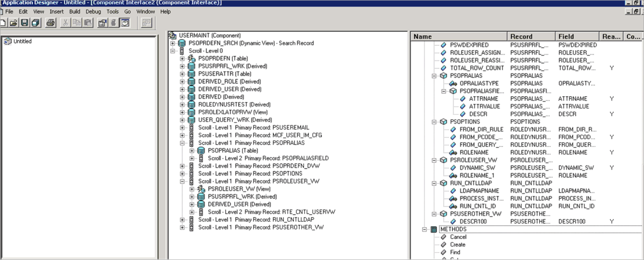Select the Create method
Image resolution: width=644 pixels, height=260 pixels.
pos(458,244)
